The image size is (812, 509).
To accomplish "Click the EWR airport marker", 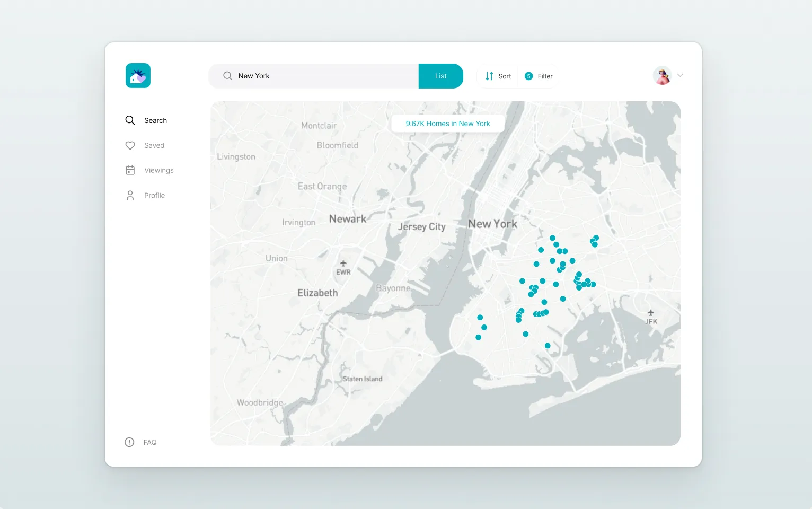I will click(343, 267).
